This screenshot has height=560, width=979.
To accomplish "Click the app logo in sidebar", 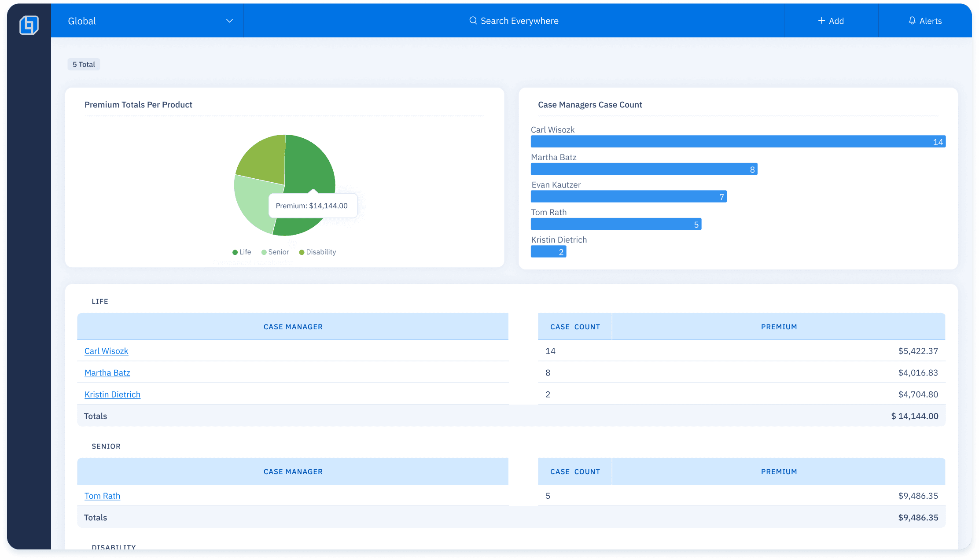I will coord(29,25).
